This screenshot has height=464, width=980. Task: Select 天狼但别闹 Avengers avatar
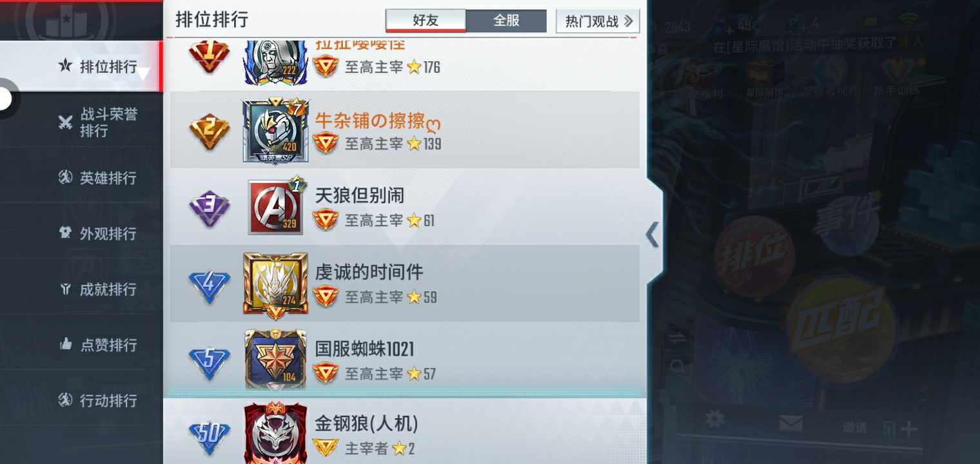tap(275, 207)
